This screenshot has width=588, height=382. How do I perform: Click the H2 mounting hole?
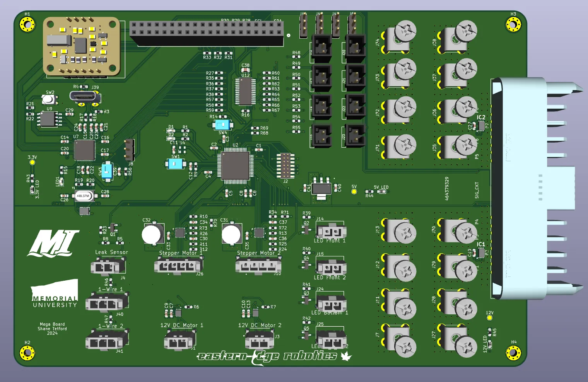click(27, 352)
